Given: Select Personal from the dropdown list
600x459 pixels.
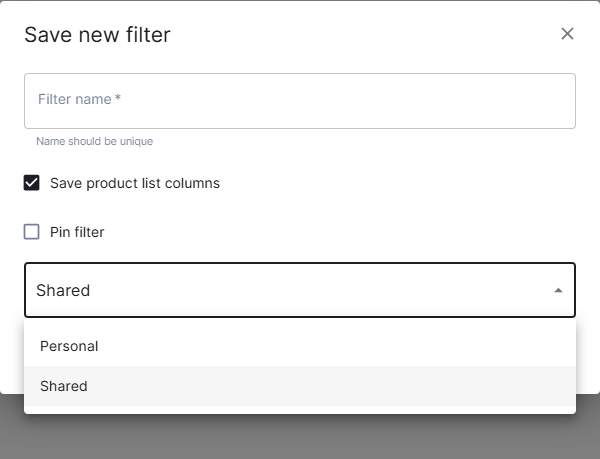Looking at the screenshot, I should (x=69, y=346).
